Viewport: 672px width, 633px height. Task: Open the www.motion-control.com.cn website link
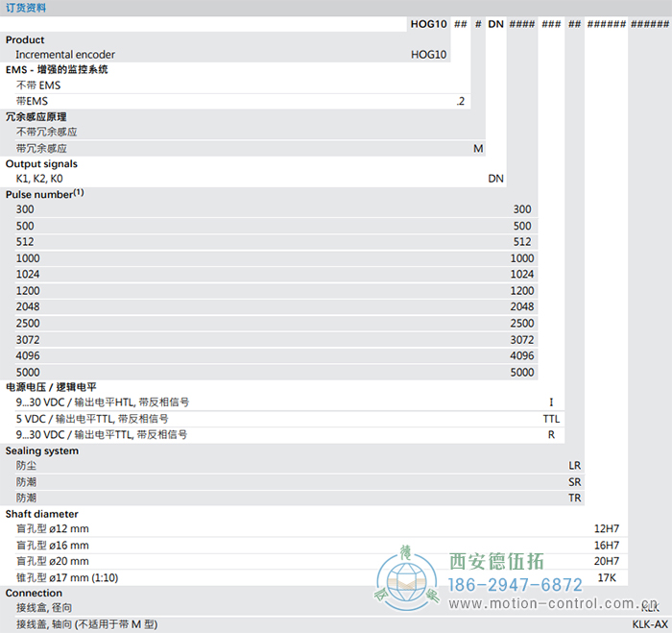(552, 605)
